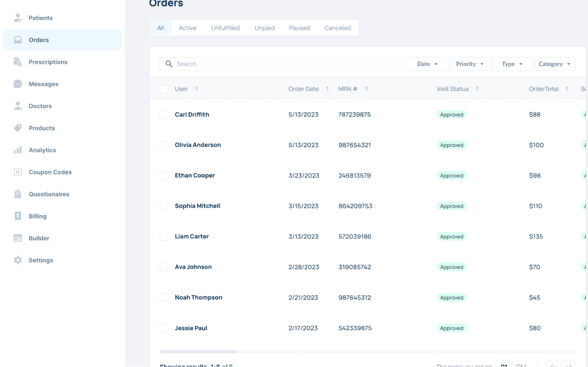Viewport: 588px width, 367px height.
Task: Click the Coupon Codes icon
Action: pyautogui.click(x=18, y=172)
